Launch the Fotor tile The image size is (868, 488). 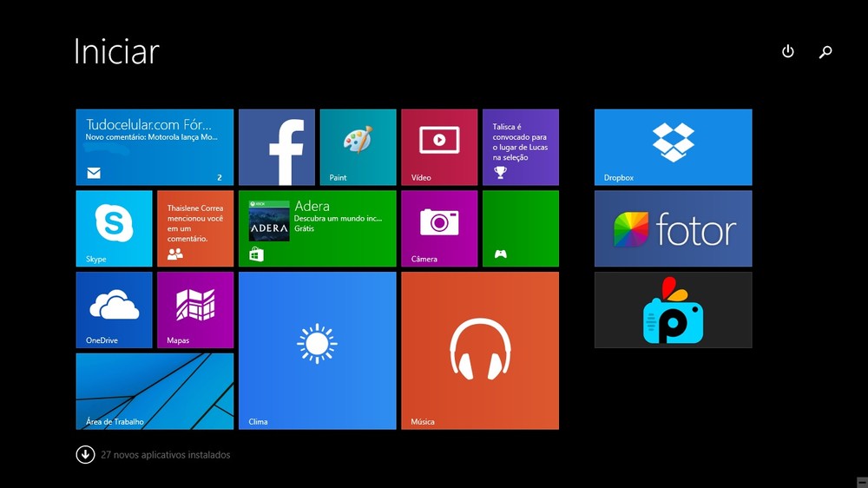point(674,228)
